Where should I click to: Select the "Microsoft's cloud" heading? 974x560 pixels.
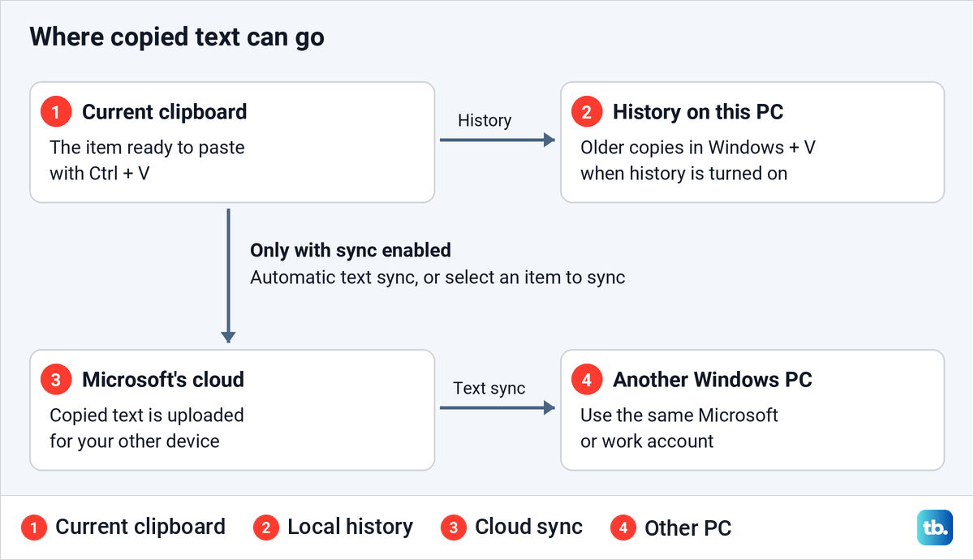coord(163,380)
